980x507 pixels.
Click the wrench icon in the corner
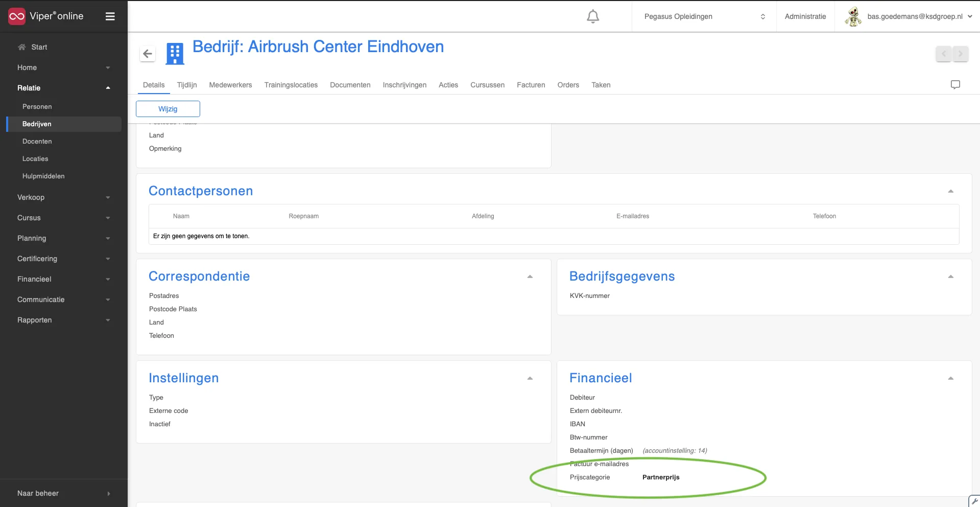974,501
